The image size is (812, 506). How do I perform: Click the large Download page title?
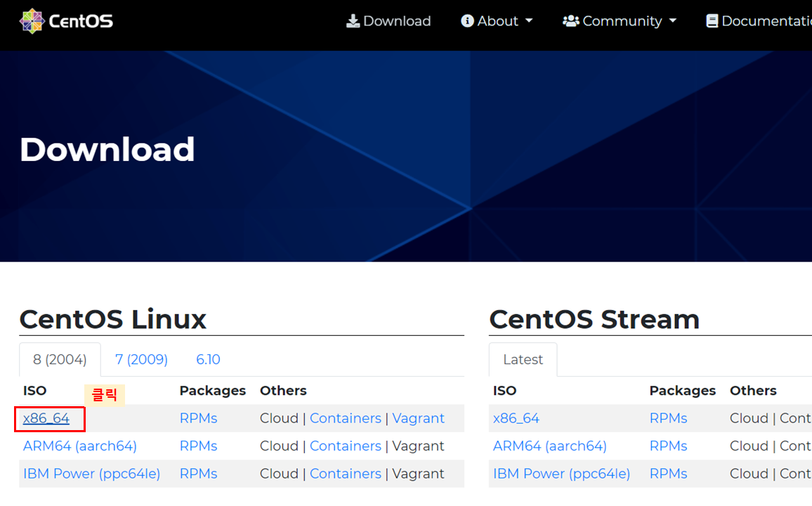[107, 150]
